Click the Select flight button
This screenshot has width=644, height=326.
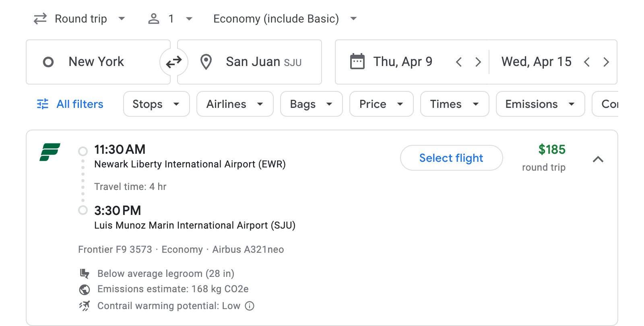pyautogui.click(x=451, y=158)
